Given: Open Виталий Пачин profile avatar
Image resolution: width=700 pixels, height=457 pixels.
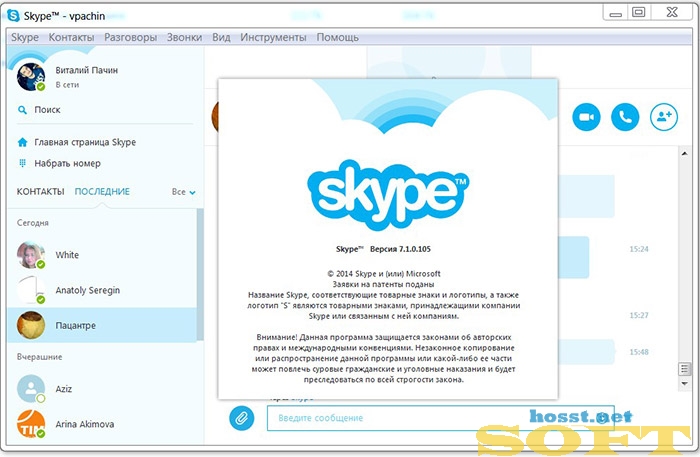Looking at the screenshot, I should pyautogui.click(x=31, y=77).
